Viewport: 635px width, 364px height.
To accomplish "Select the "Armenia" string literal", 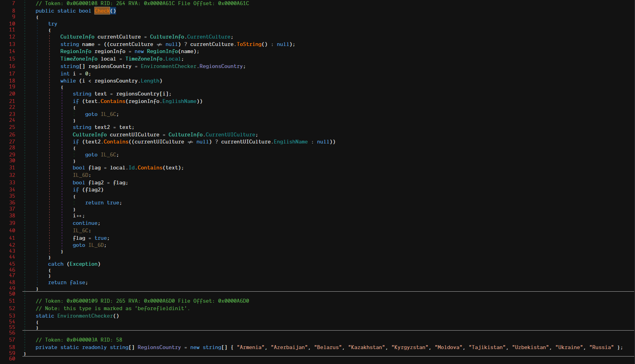I will [x=250, y=347].
